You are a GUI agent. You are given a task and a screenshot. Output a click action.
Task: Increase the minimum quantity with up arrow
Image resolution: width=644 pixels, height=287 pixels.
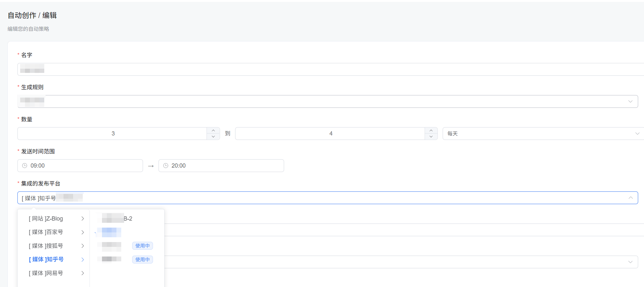pos(213,130)
